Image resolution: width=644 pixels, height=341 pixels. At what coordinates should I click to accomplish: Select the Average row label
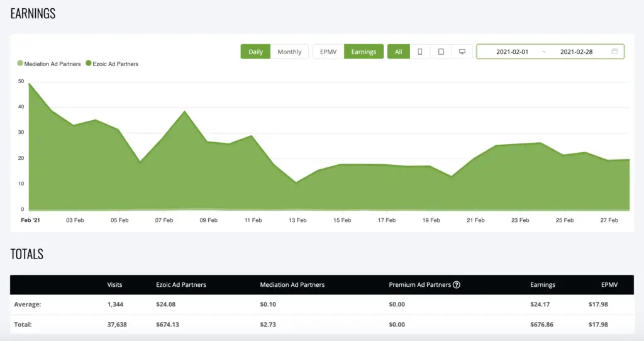coord(28,305)
